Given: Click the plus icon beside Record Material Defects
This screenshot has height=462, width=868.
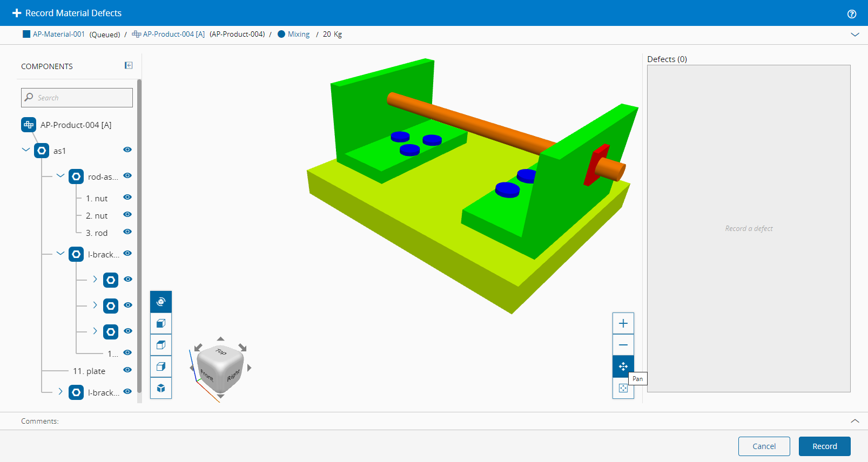Looking at the screenshot, I should (17, 13).
